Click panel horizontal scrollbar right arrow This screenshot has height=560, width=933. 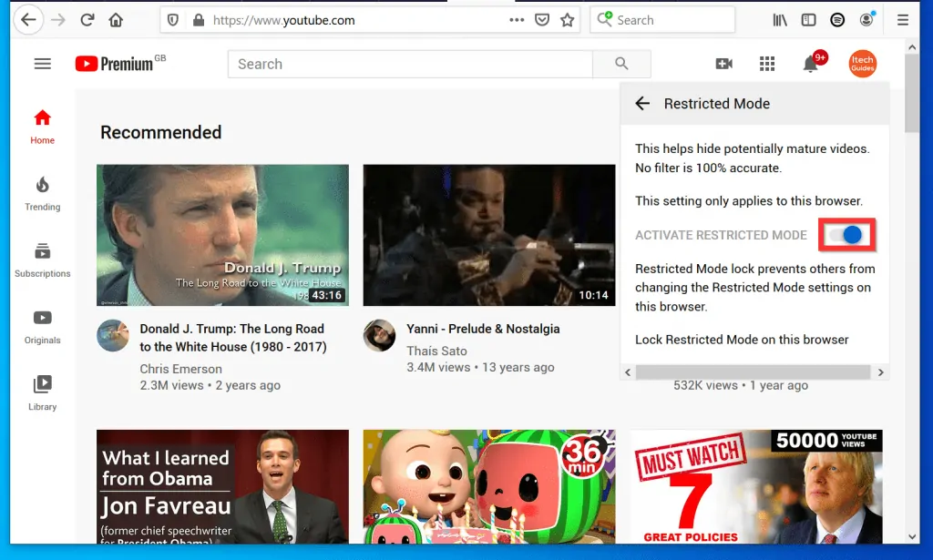(x=881, y=372)
